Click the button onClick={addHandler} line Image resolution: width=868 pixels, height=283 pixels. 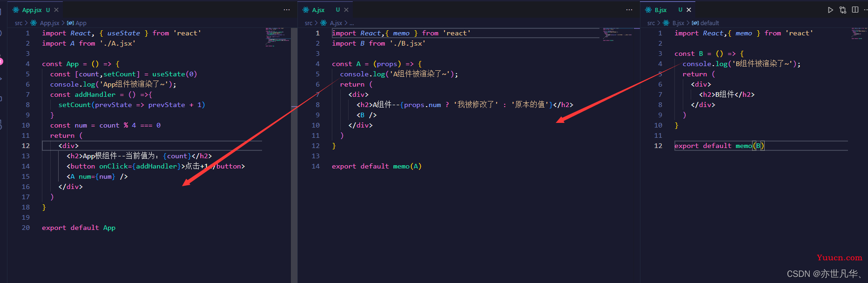[x=156, y=166]
